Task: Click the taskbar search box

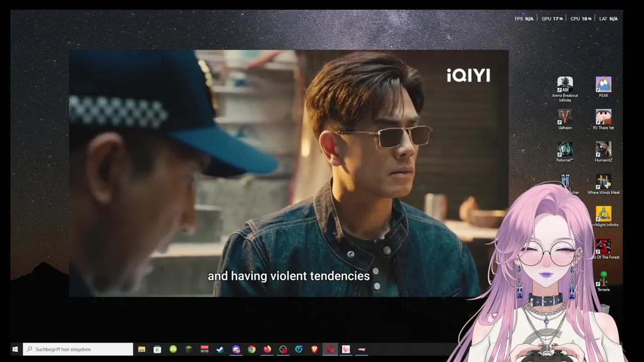Action: point(78,349)
